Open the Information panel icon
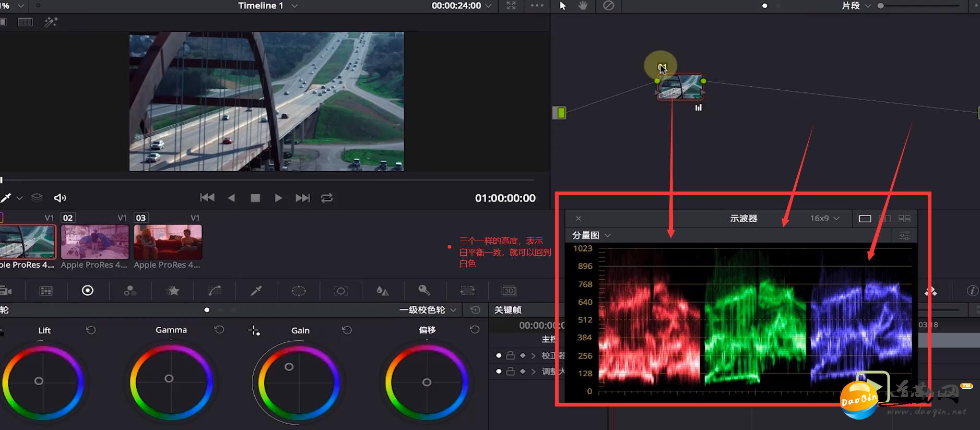The image size is (980, 430). pos(972,291)
